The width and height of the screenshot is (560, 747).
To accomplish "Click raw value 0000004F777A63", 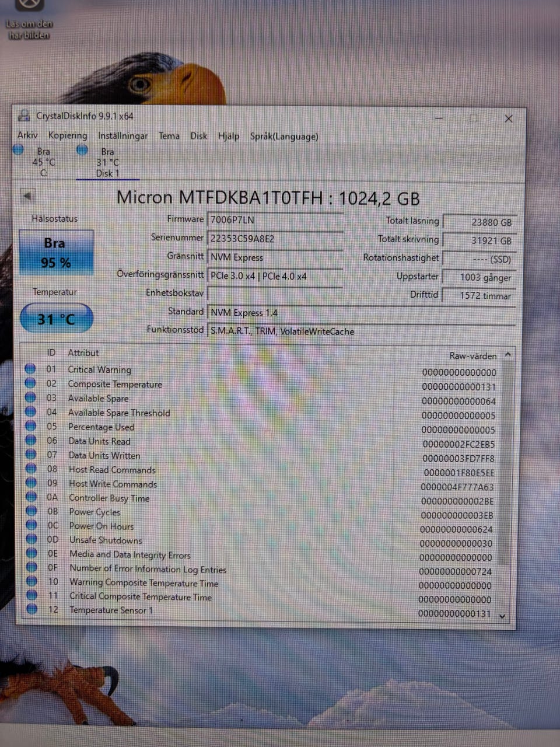I will coord(457,487).
